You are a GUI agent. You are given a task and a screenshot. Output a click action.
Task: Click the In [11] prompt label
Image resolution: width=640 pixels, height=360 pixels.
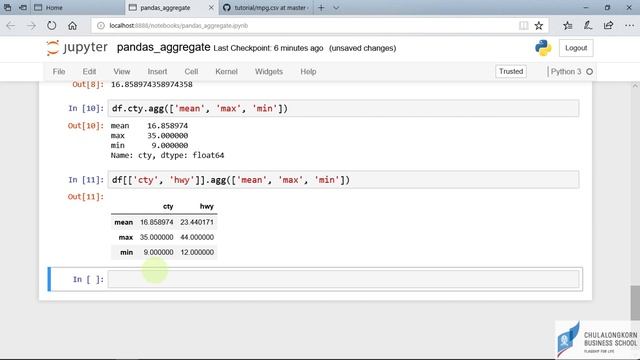click(86, 180)
